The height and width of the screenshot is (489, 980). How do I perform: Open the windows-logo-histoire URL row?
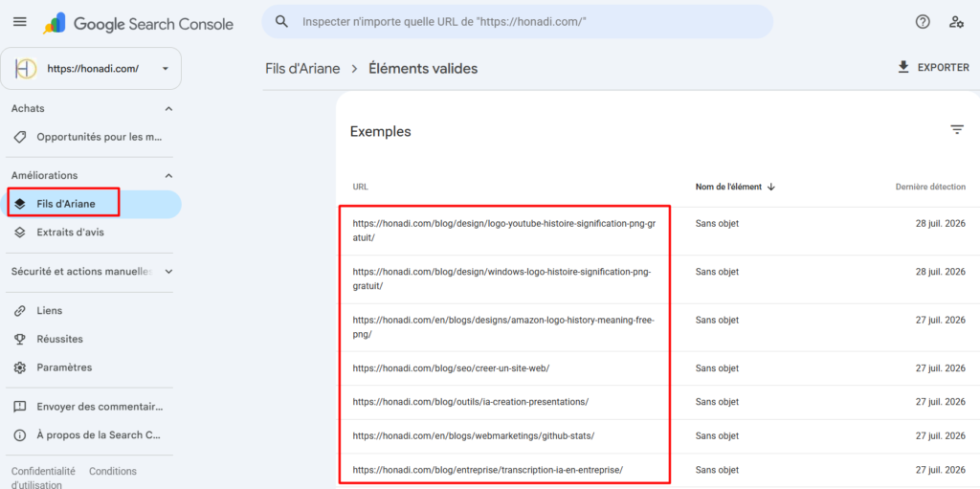coord(501,278)
